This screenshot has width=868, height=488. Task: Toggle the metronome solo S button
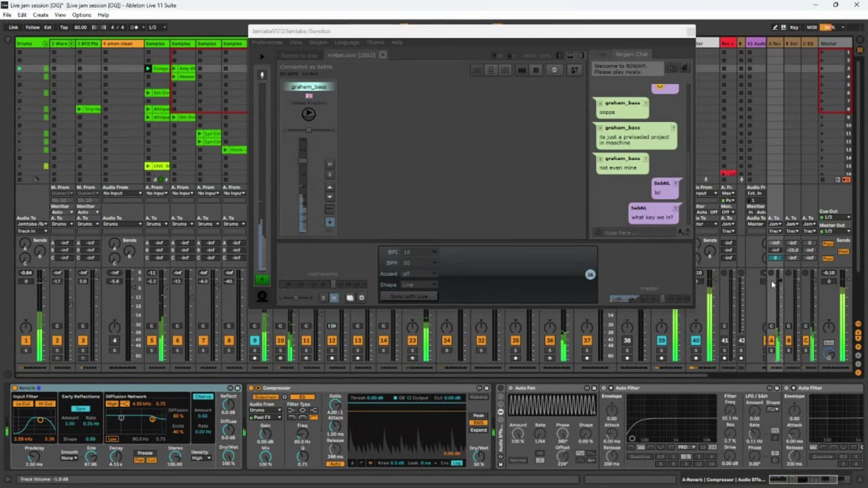click(x=323, y=298)
